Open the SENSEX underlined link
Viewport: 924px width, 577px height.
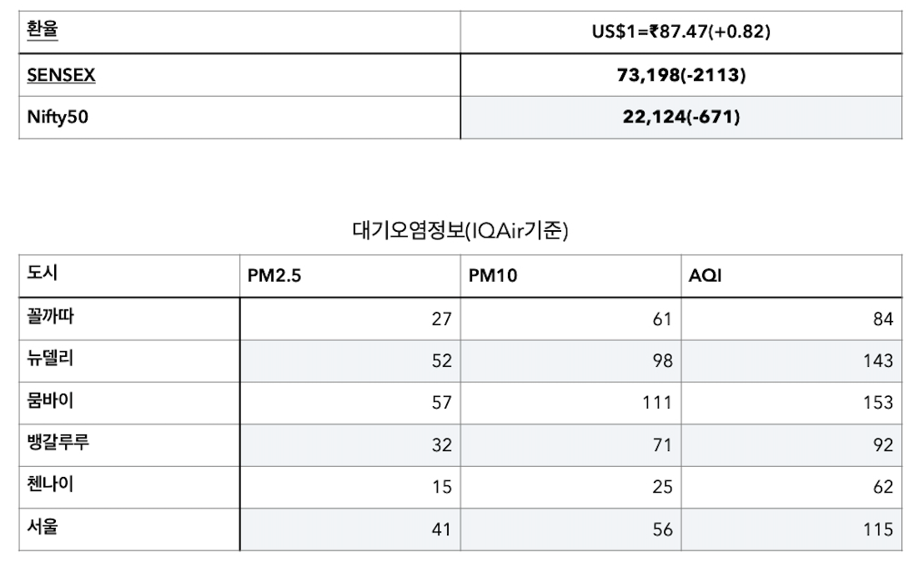click(x=61, y=75)
